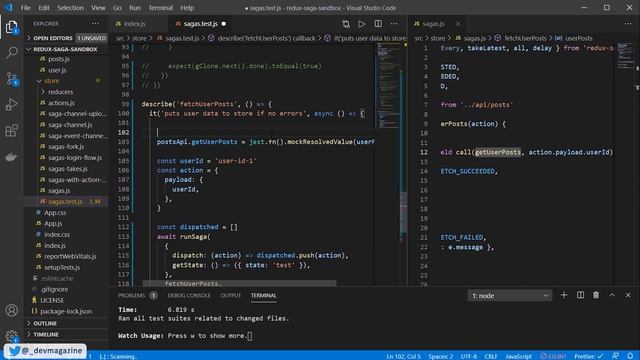Switch to the Problems panel tab
The image size is (640, 360).
[137, 296]
